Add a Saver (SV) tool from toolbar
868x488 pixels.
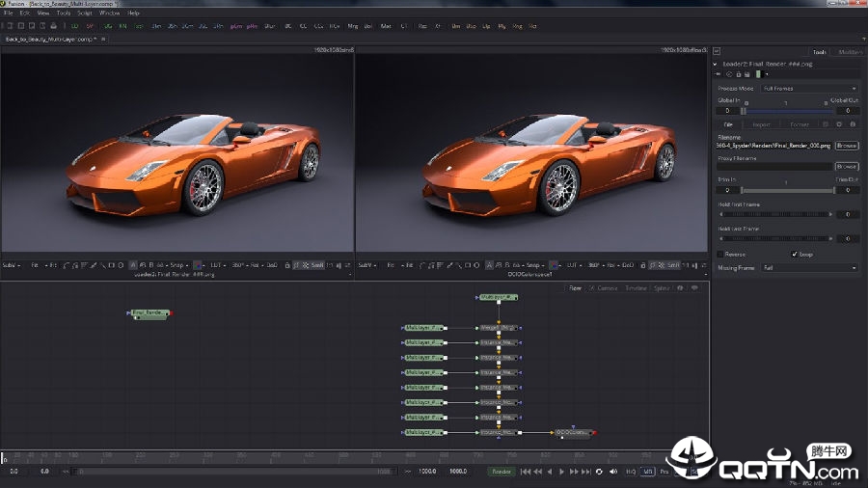[90, 26]
